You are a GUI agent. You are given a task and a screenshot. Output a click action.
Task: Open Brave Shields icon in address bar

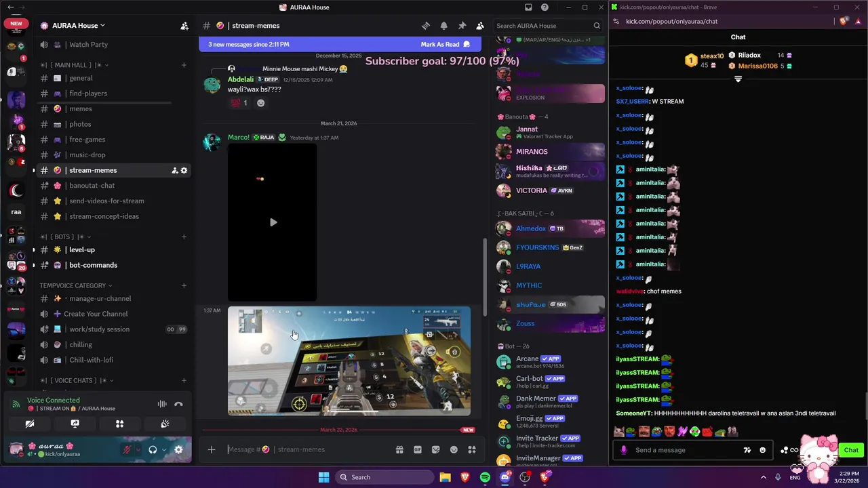pos(844,21)
